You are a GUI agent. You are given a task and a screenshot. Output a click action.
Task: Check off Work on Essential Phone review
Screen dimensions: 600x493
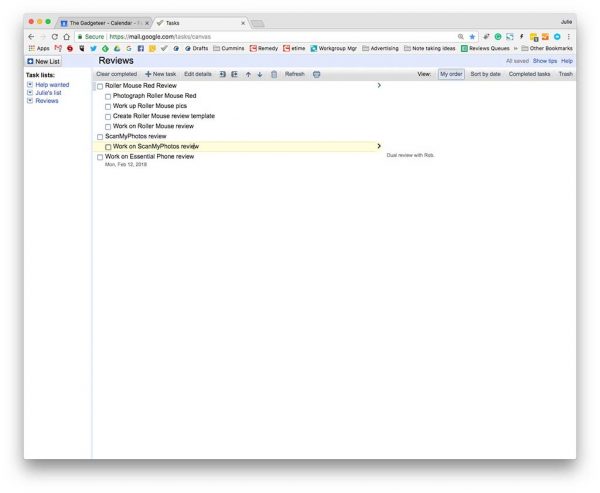pos(100,157)
